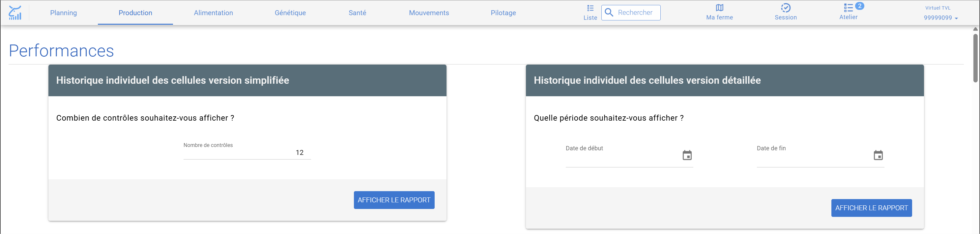Show the simplified version report

(x=394, y=200)
